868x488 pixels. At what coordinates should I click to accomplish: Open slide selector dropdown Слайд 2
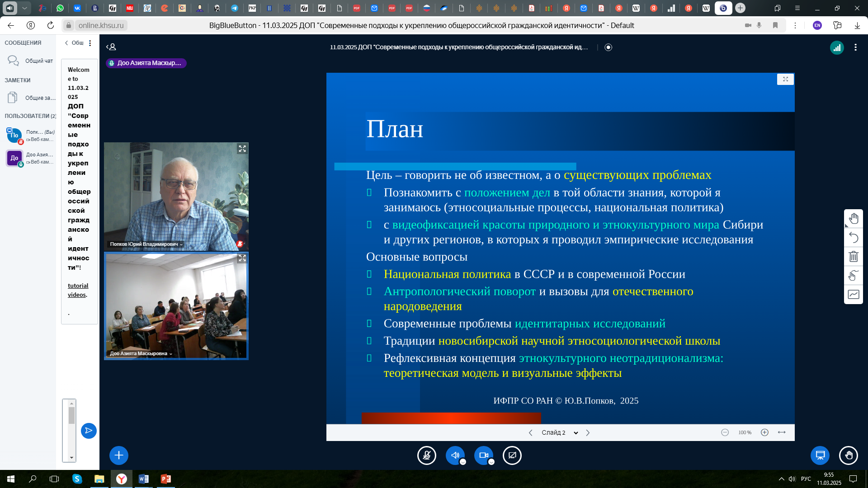pos(560,433)
